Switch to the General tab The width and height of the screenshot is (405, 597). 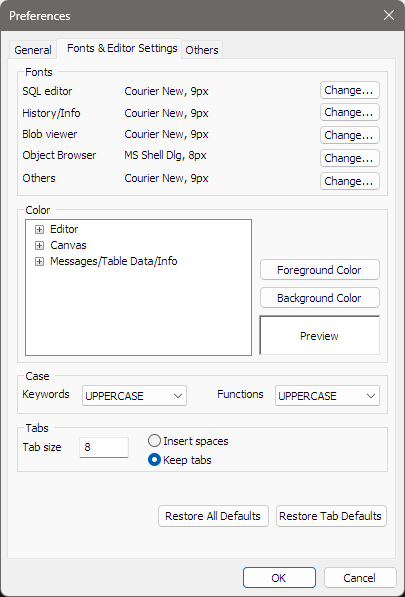coord(33,50)
